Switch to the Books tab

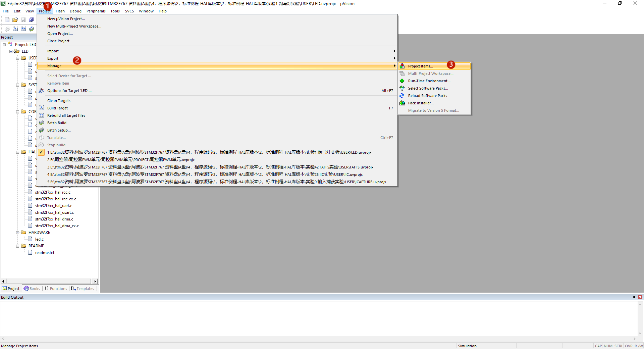pos(32,289)
